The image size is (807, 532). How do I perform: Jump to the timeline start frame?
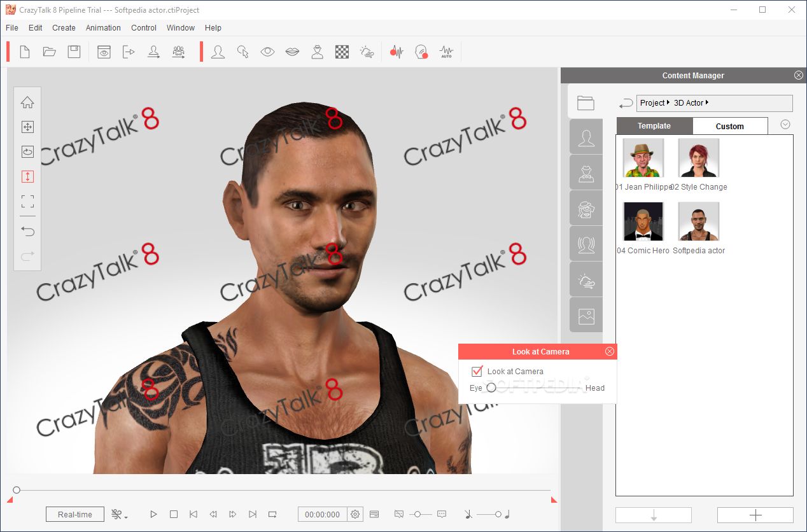(193, 514)
